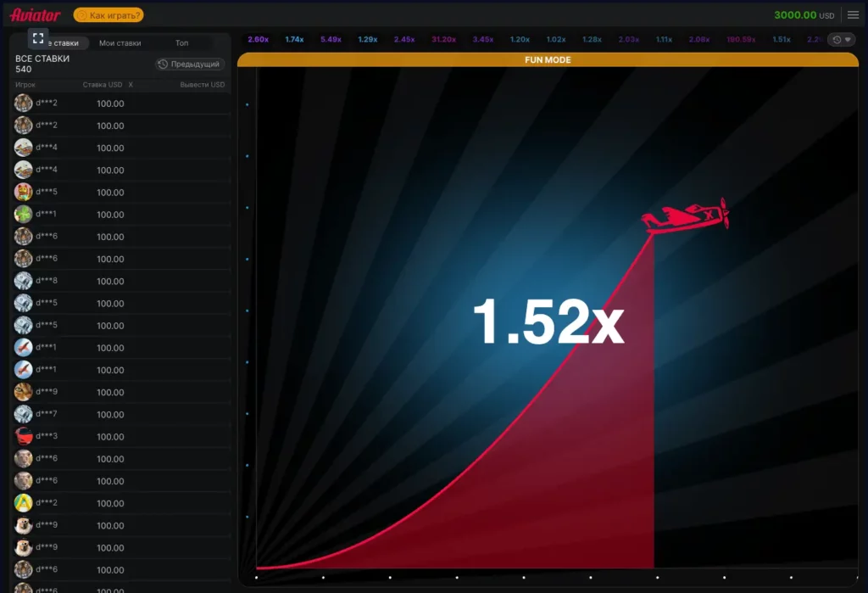
Task: Click the red avatar of player d***3
Action: tap(24, 436)
